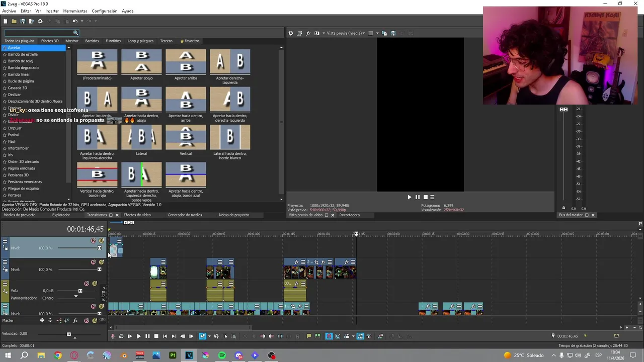The image size is (644, 362).
Task: Open project Properties gear icon
Action: tap(40, 21)
